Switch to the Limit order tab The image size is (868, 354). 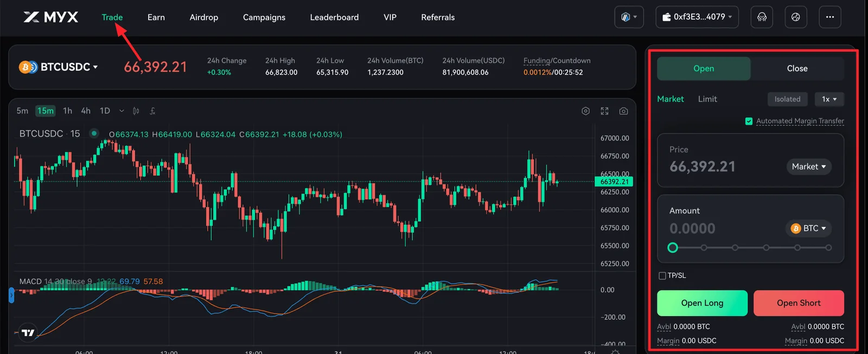(707, 99)
